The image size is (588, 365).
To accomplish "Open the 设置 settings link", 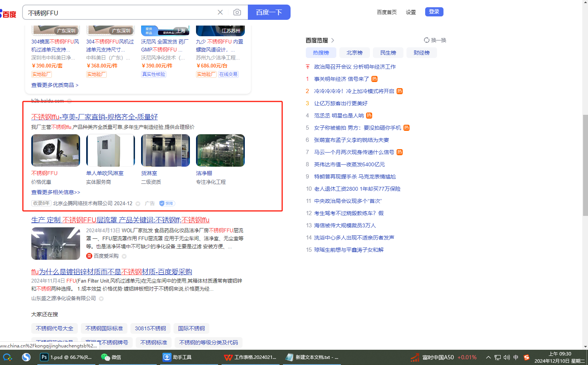I will (x=411, y=12).
